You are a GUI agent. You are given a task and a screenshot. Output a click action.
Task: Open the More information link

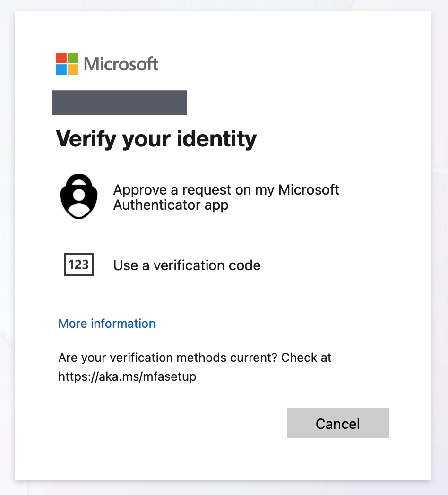click(107, 324)
